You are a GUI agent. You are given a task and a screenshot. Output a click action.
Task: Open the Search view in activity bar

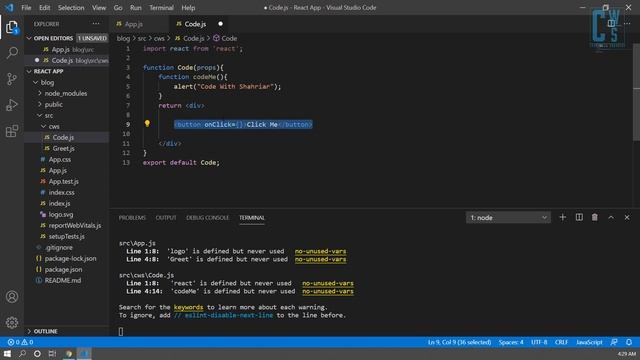tap(12, 53)
